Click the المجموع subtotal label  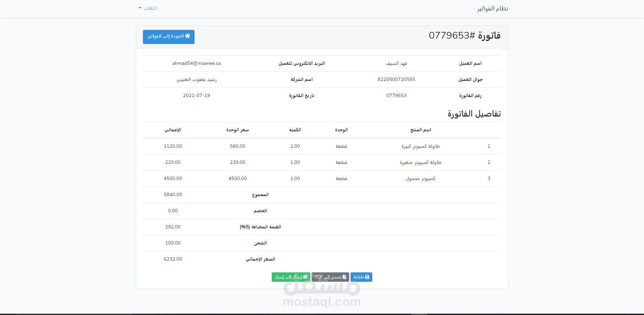260,195
